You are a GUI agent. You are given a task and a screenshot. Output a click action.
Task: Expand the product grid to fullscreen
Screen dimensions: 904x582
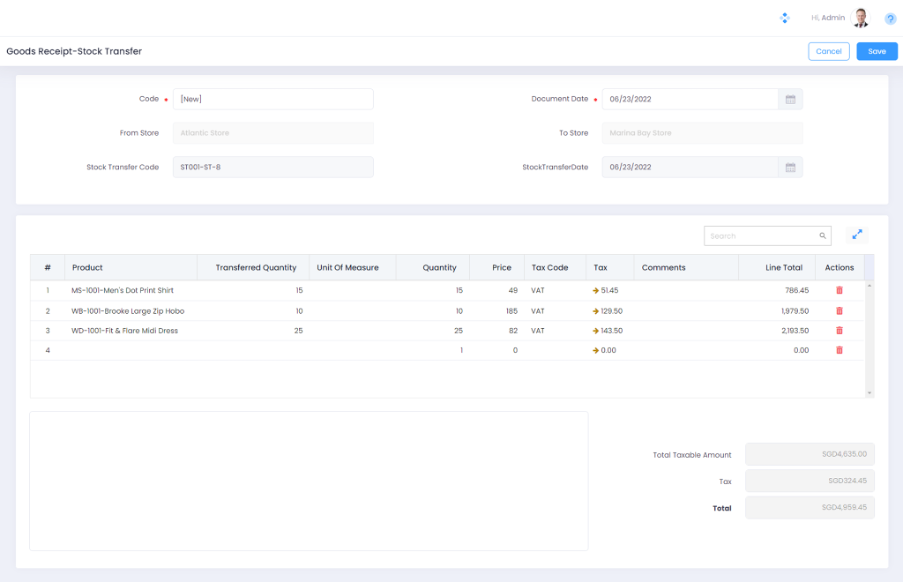857,235
